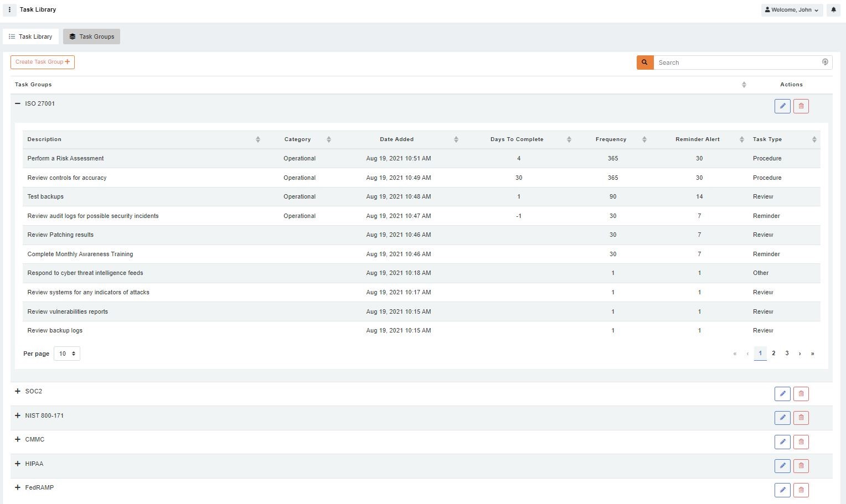Image resolution: width=846 pixels, height=504 pixels.
Task: Click the microphone icon in the search bar
Action: (x=825, y=62)
